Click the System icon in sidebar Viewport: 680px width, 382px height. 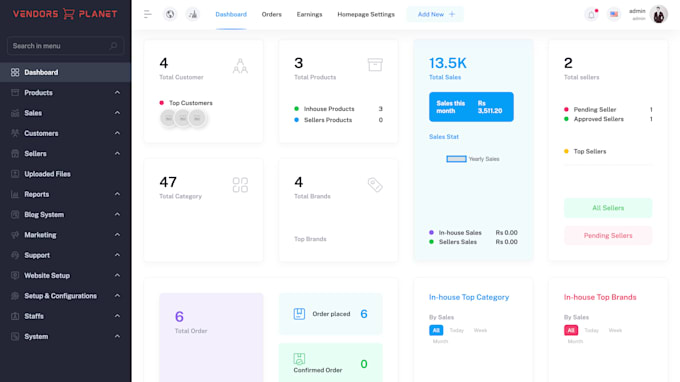[15, 336]
